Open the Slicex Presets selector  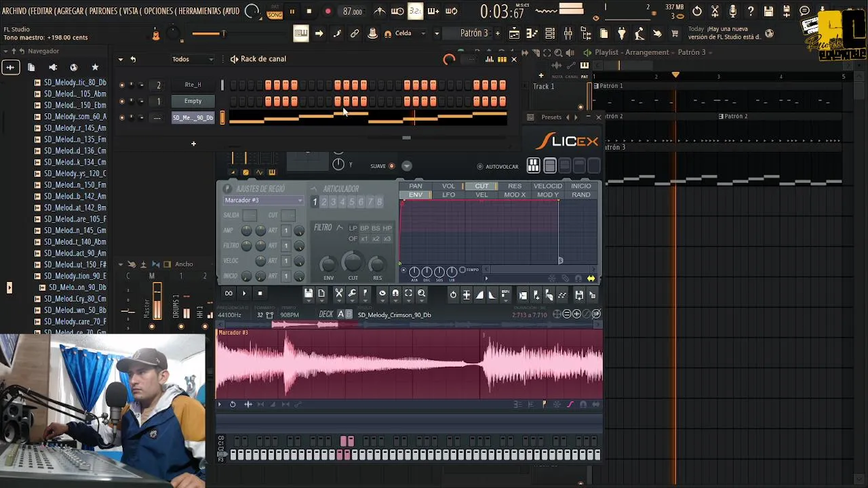click(551, 117)
